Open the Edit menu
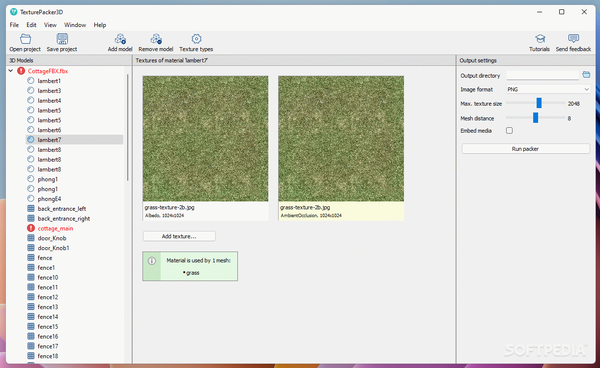The width and height of the screenshot is (600, 368). click(x=31, y=25)
